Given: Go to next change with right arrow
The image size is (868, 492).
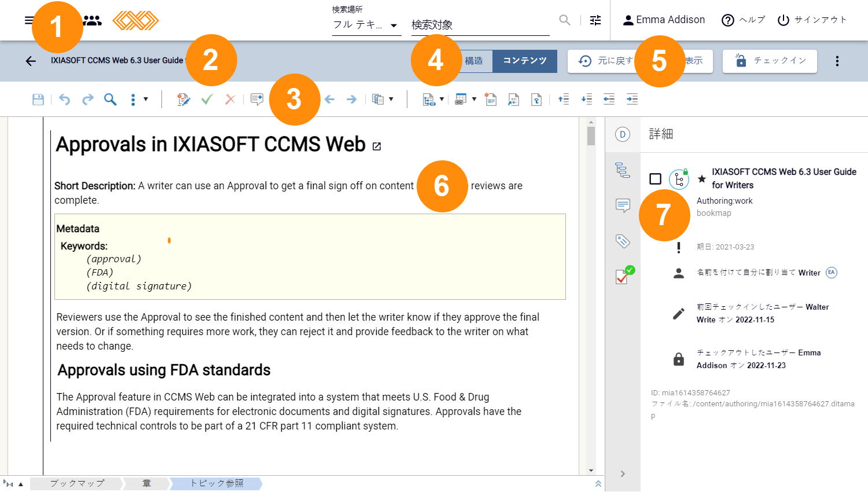Looking at the screenshot, I should click(x=351, y=100).
